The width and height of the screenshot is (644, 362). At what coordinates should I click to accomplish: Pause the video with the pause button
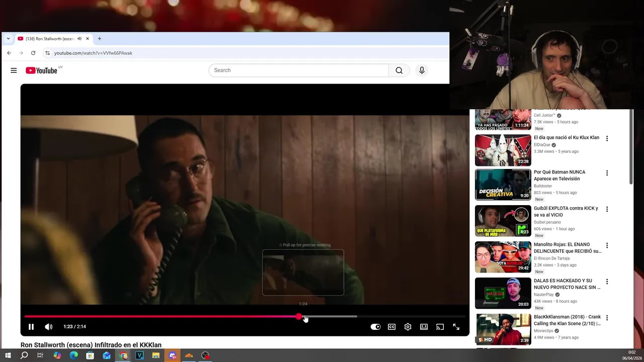[31, 327]
